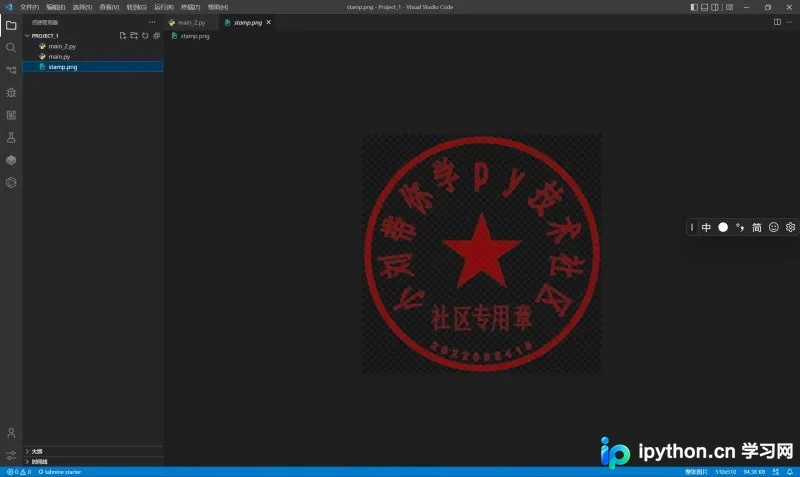The height and width of the screenshot is (477, 800).
Task: Toggle punctuation mode on IME toolbar
Action: tap(740, 227)
